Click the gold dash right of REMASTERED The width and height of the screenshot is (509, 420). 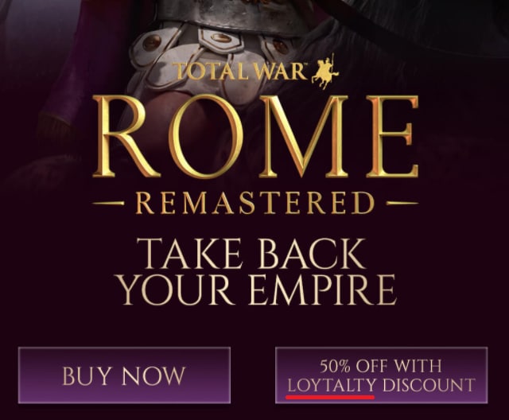pos(402,204)
